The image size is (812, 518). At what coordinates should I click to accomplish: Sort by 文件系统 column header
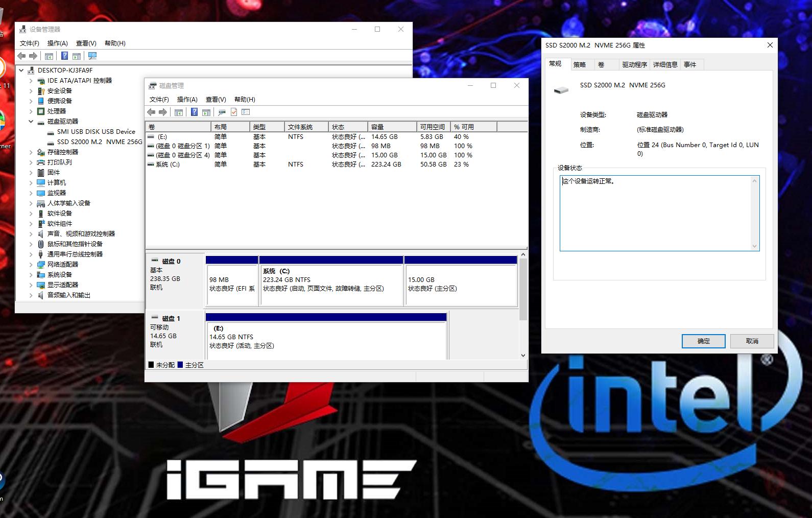[x=306, y=127]
